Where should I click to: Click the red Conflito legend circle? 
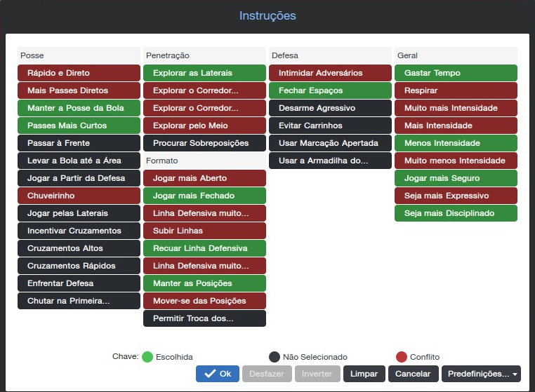(401, 357)
